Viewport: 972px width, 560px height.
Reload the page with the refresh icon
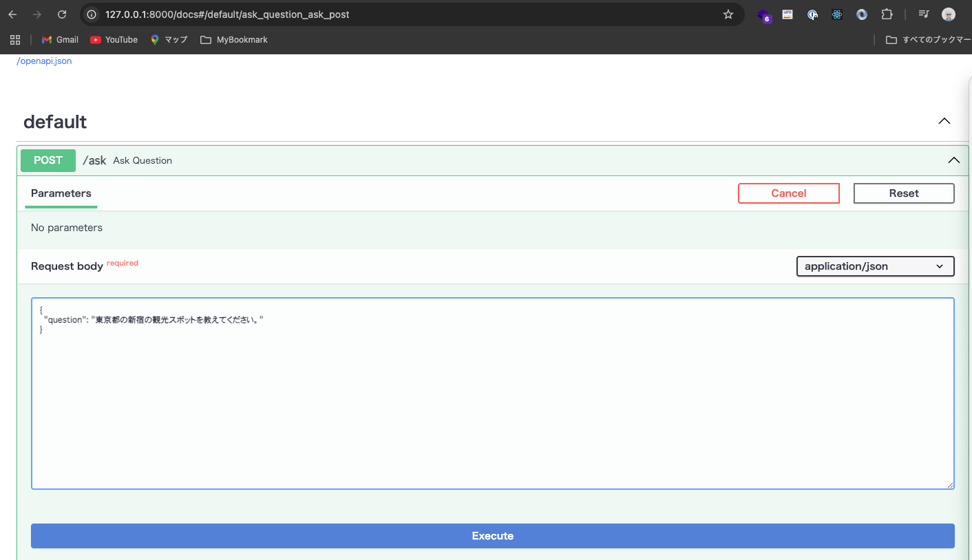(62, 14)
